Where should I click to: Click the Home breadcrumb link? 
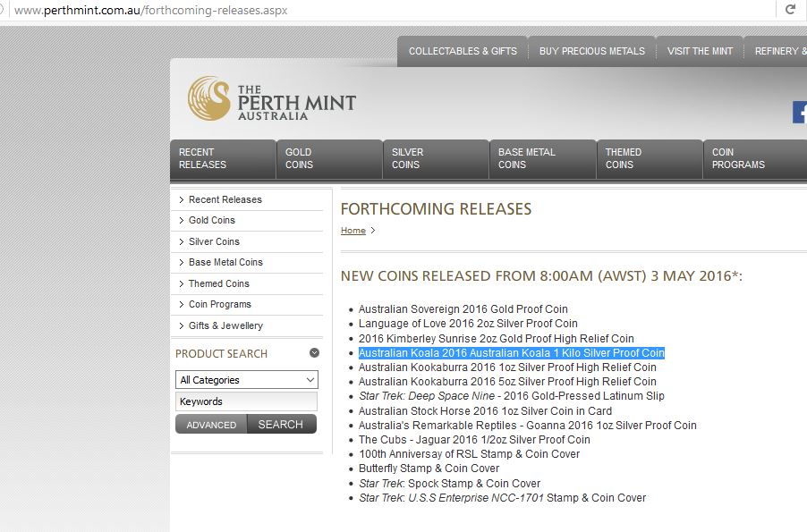coord(353,231)
